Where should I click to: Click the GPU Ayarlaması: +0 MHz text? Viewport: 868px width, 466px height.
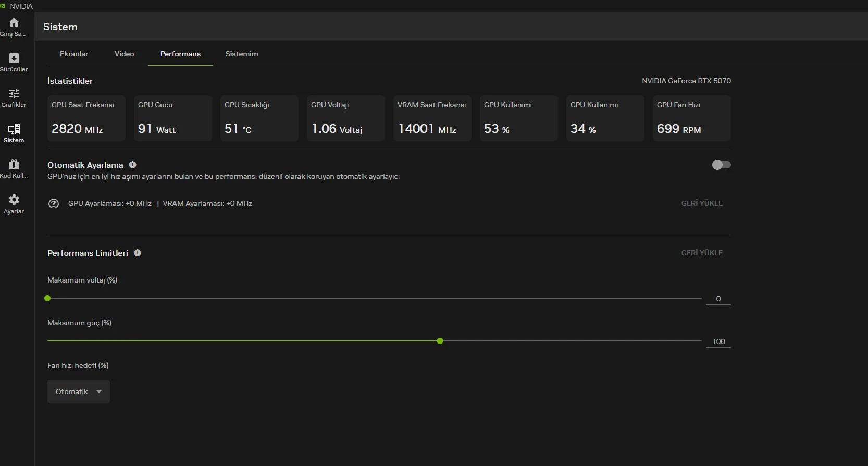(x=110, y=203)
